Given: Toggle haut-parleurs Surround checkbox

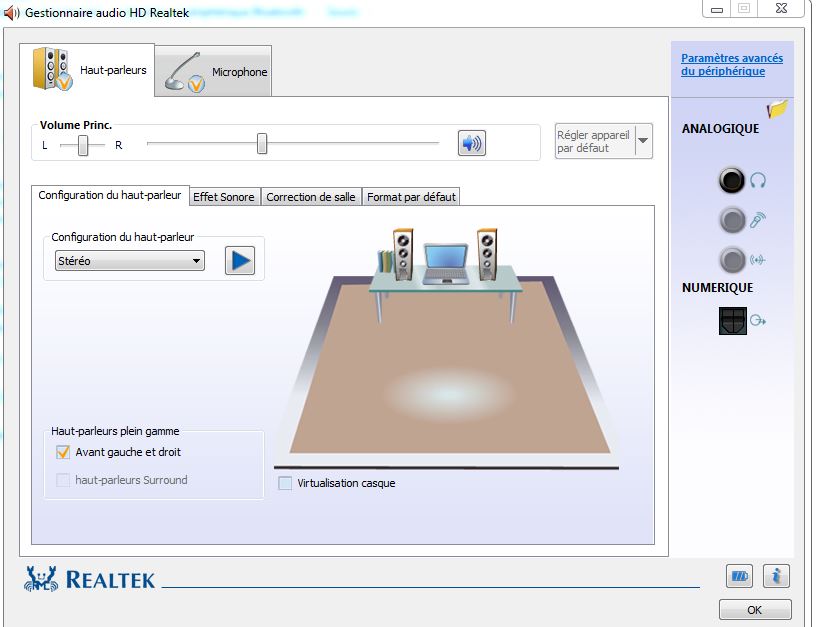Looking at the screenshot, I should click(63, 480).
